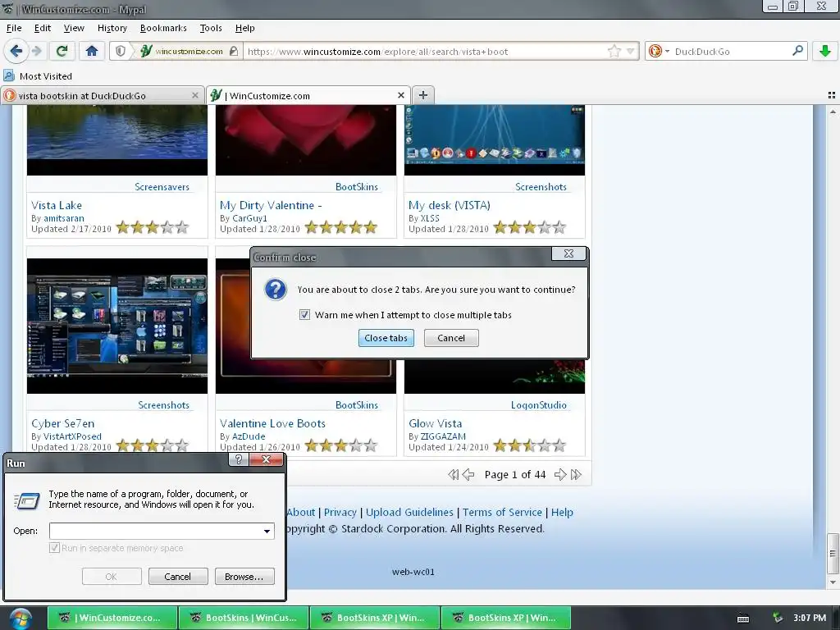Viewport: 840px width, 630px height.
Task: Click the Run dialog help question button
Action: 239,459
